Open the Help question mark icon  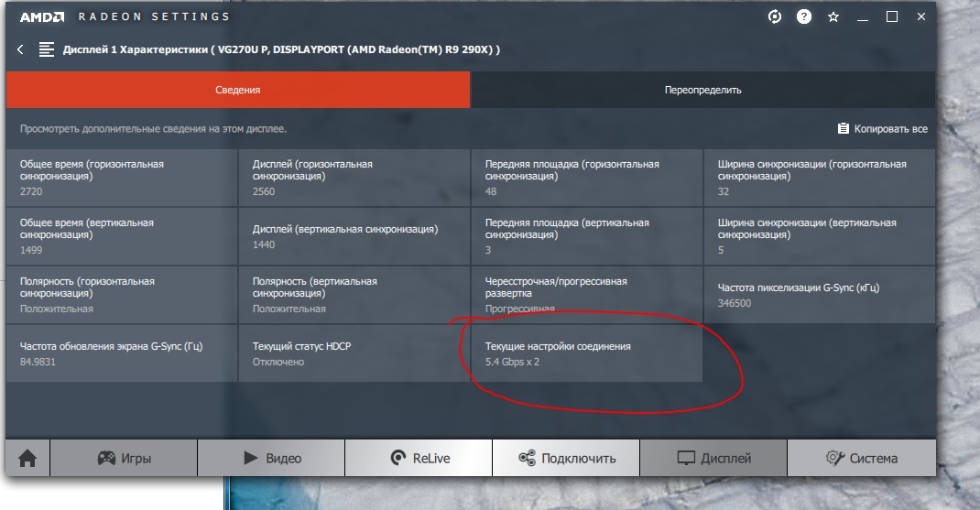point(804,16)
